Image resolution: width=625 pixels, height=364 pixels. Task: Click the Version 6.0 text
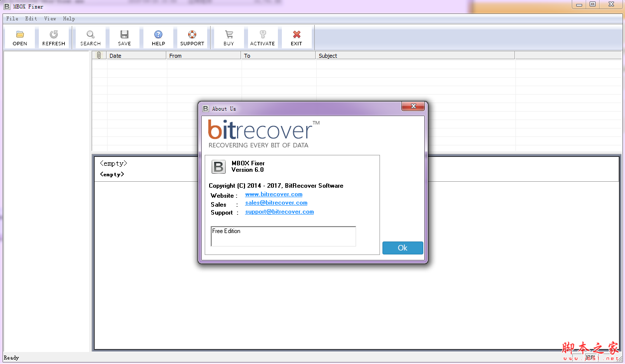coord(248,170)
